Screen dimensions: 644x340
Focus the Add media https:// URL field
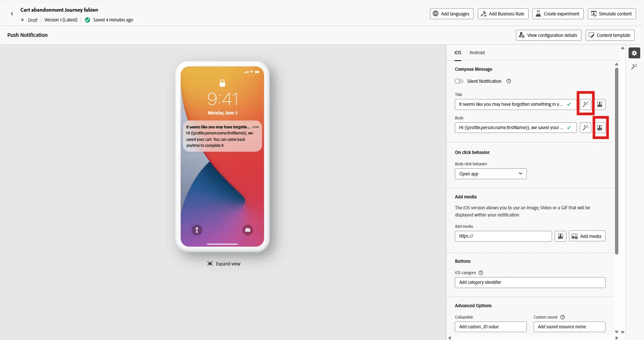503,236
